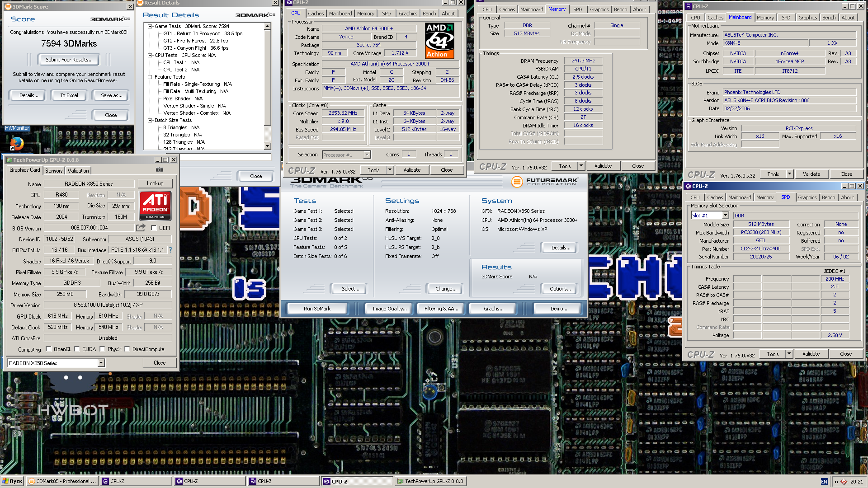This screenshot has width=868, height=488.
Task: Open the RADEON X850 Series card dropdown
Action: 101,363
